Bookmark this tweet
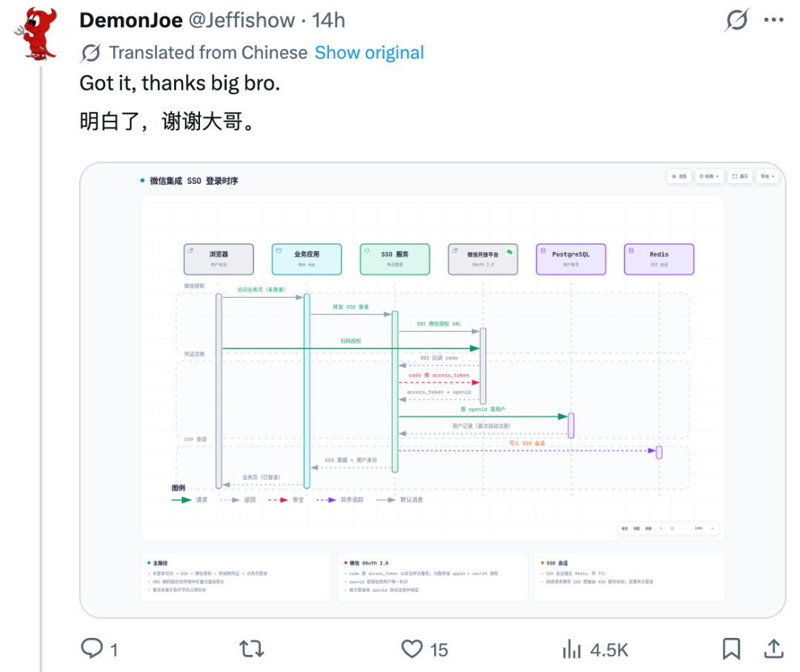This screenshot has width=800, height=672. point(731,649)
